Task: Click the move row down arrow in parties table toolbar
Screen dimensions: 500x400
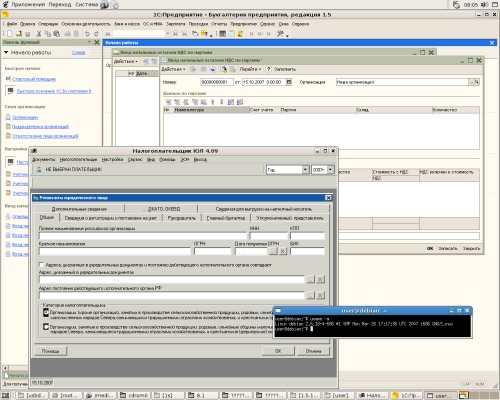Action: click(221, 102)
